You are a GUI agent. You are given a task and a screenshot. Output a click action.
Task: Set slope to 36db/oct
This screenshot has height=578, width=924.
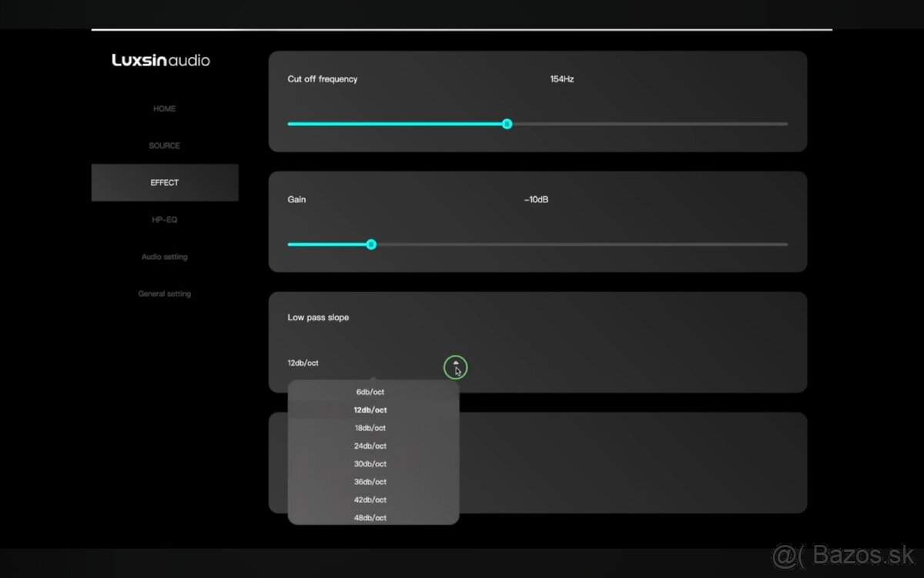(370, 482)
